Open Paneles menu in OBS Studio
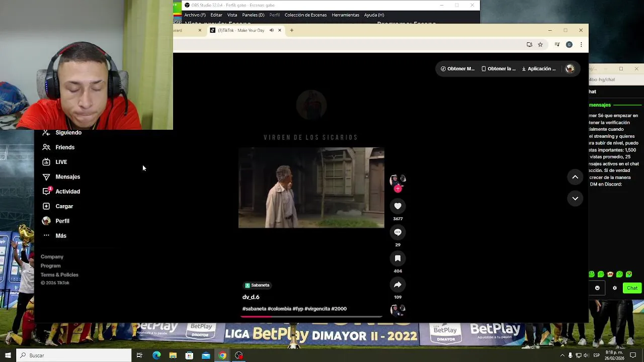 [x=253, y=15]
